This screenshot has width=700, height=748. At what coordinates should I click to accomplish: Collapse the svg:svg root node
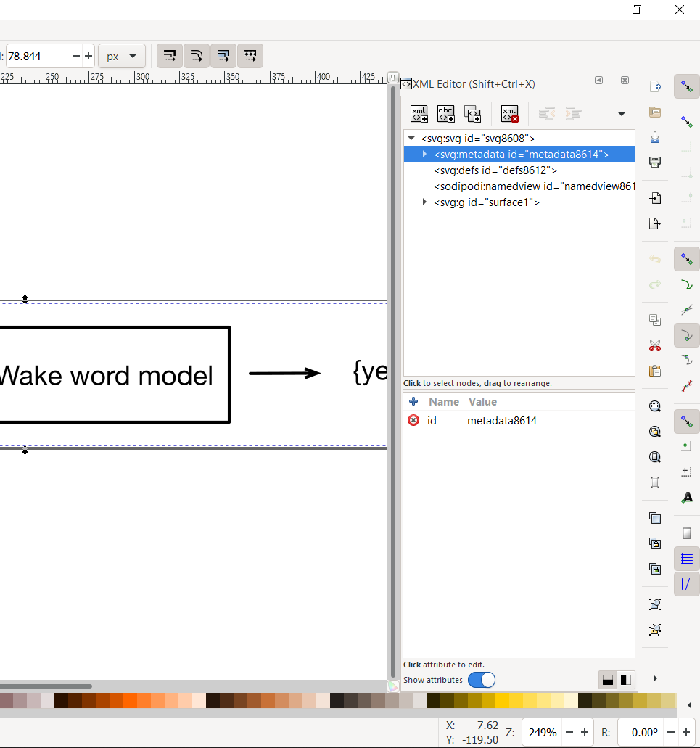(411, 139)
